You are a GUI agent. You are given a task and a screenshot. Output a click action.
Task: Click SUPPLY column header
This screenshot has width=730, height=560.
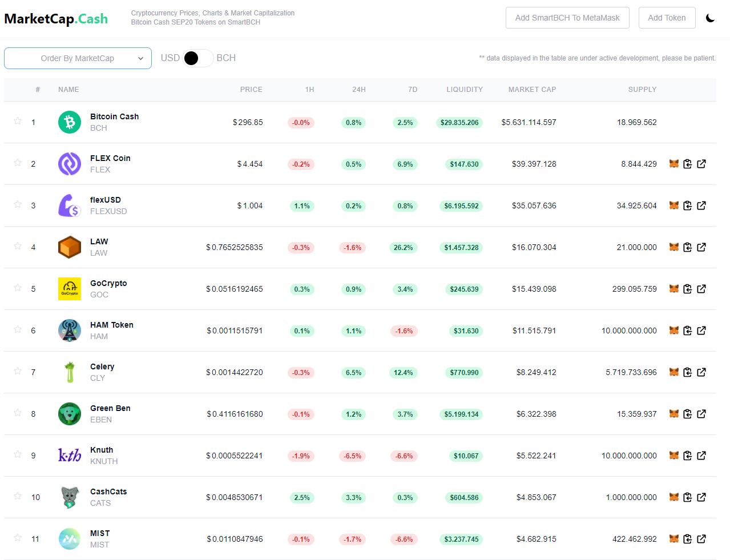click(x=642, y=90)
